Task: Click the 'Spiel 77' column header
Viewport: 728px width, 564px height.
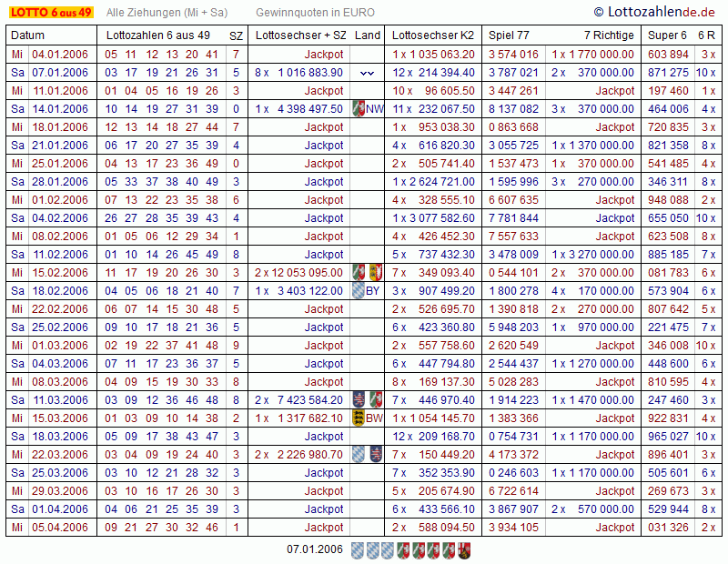Action: 509,35
